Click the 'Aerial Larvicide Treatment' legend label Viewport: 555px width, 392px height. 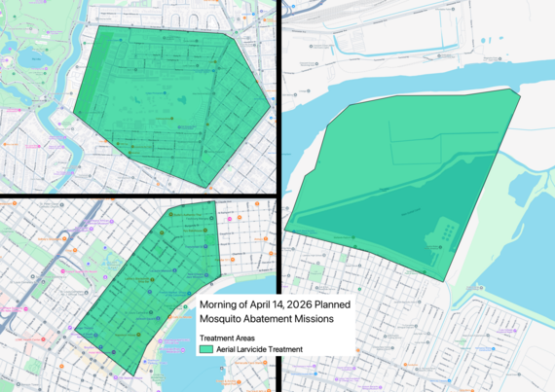click(x=259, y=349)
